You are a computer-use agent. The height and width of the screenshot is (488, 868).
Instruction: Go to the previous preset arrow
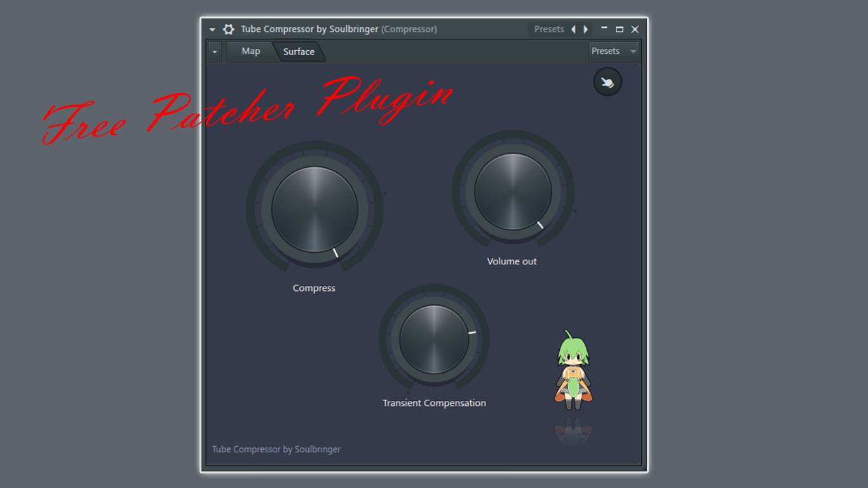pyautogui.click(x=573, y=29)
